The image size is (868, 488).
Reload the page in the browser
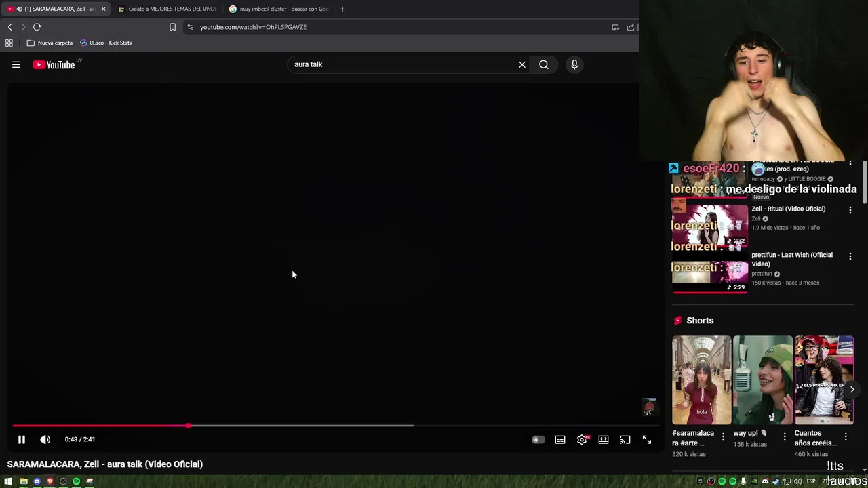tap(37, 27)
